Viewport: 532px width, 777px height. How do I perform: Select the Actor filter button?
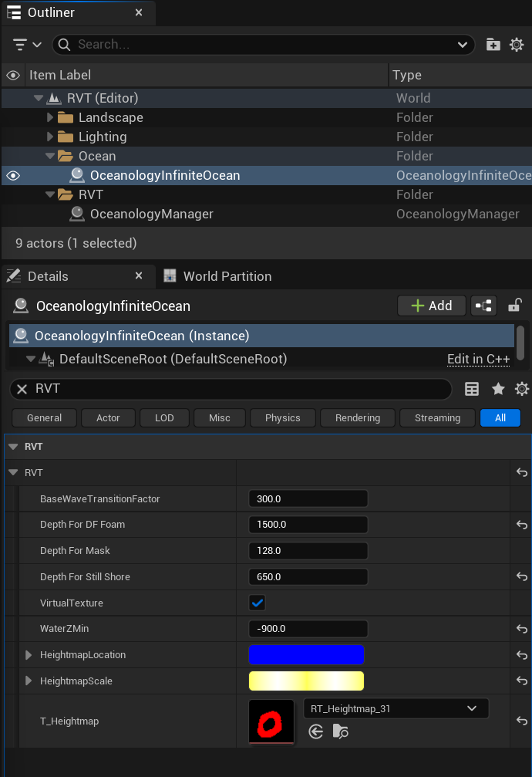coord(108,417)
